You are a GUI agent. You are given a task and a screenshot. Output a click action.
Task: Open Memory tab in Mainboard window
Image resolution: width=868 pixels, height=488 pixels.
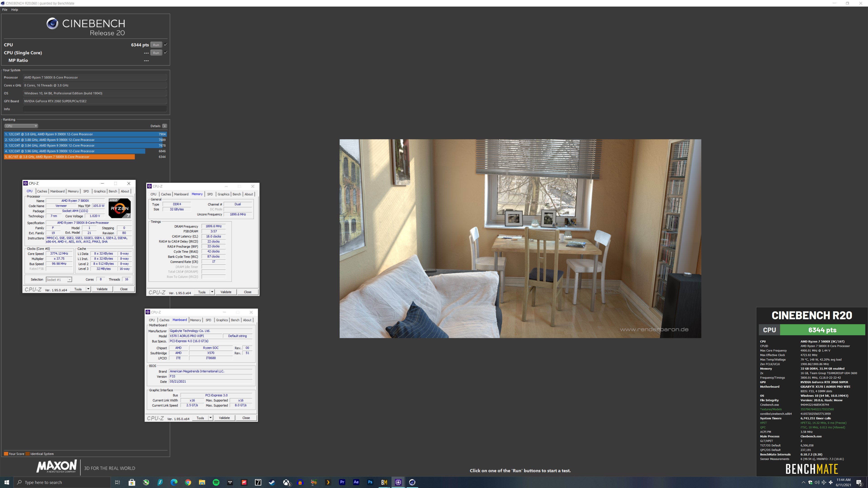(196, 320)
